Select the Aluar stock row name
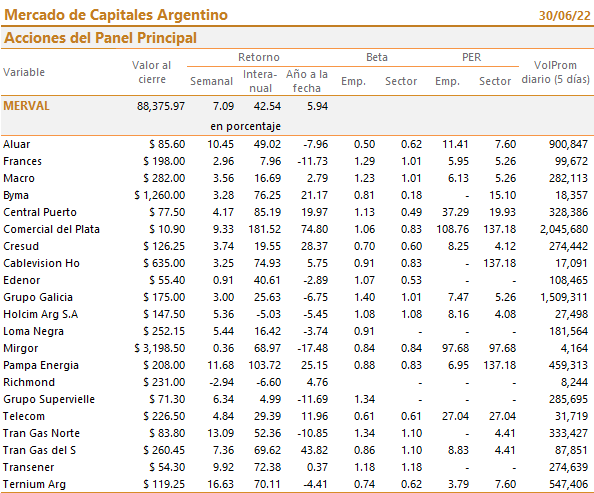 point(17,144)
